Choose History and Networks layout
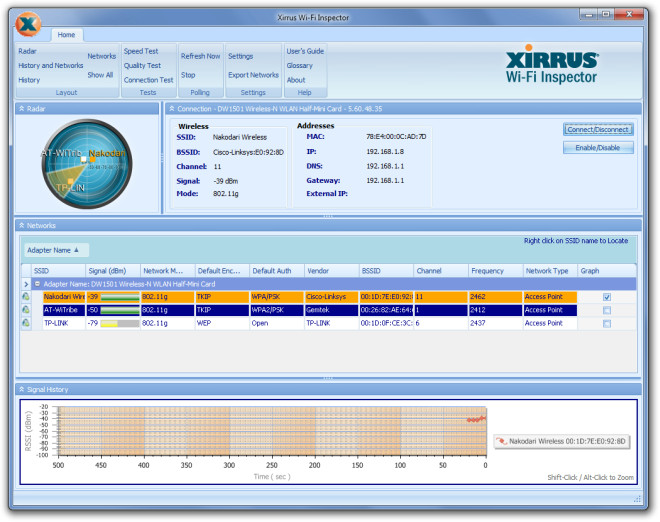Screen dimensions: 660x522 click(x=51, y=65)
